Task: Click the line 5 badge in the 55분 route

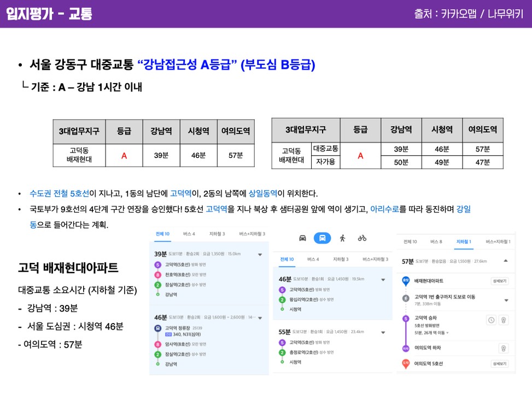Action: tap(282, 343)
